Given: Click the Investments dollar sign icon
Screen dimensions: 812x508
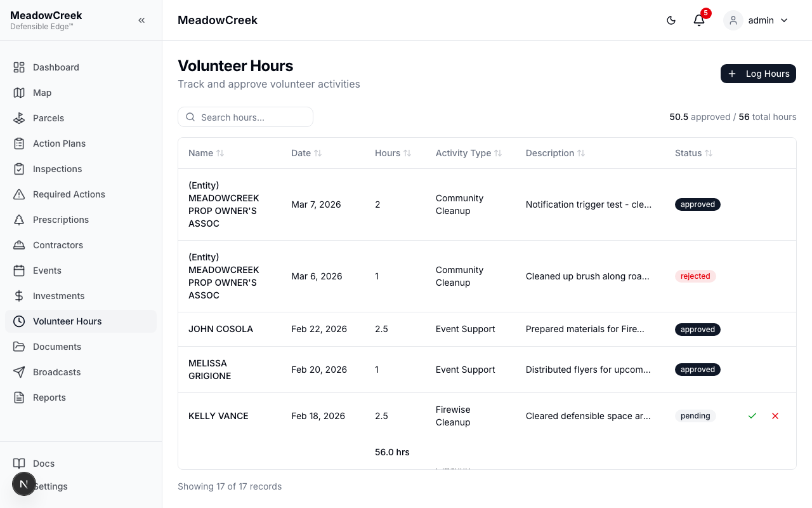Looking at the screenshot, I should point(19,296).
